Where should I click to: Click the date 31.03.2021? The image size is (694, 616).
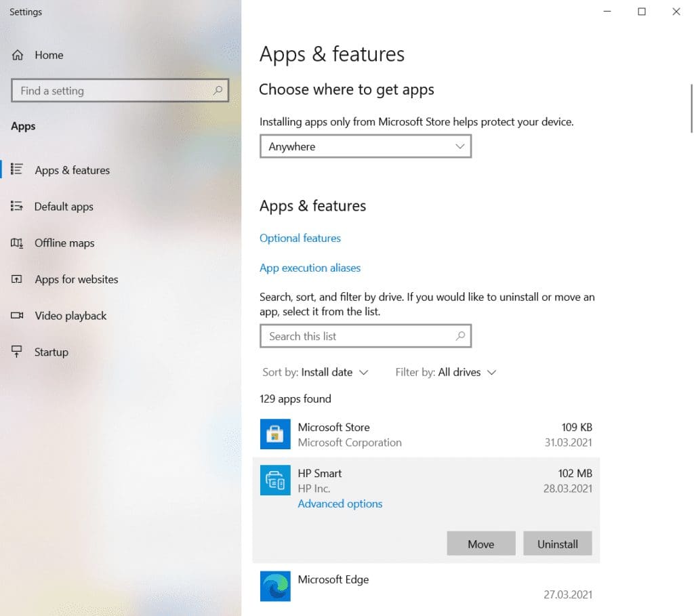coord(569,442)
